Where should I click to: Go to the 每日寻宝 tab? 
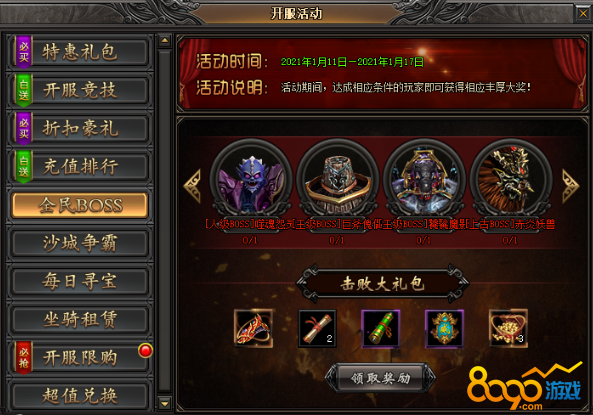(x=79, y=281)
